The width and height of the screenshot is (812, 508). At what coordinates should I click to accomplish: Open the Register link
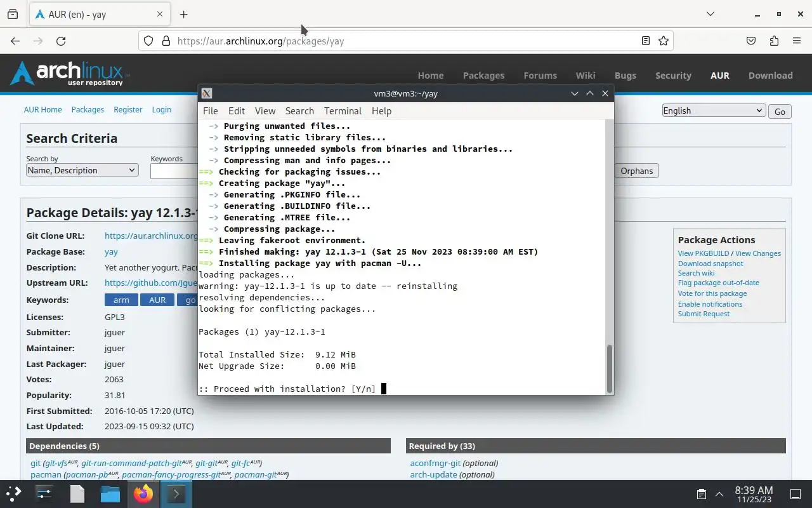[128, 109]
